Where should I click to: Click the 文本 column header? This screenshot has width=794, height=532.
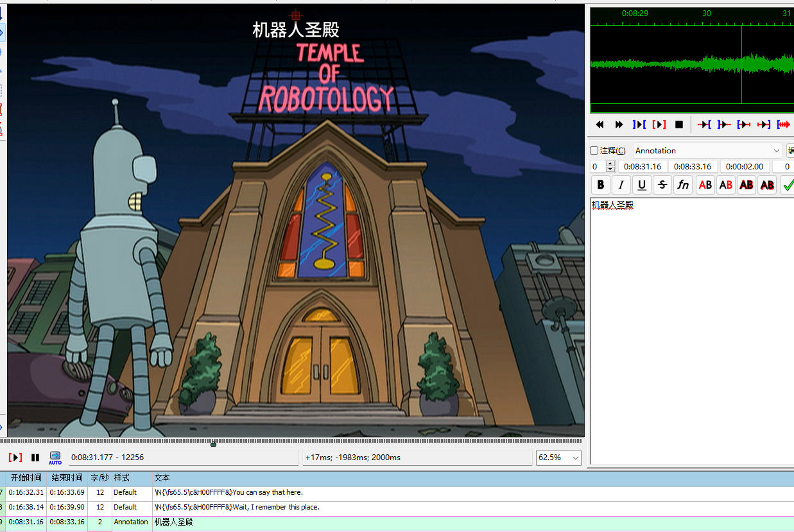click(x=162, y=478)
